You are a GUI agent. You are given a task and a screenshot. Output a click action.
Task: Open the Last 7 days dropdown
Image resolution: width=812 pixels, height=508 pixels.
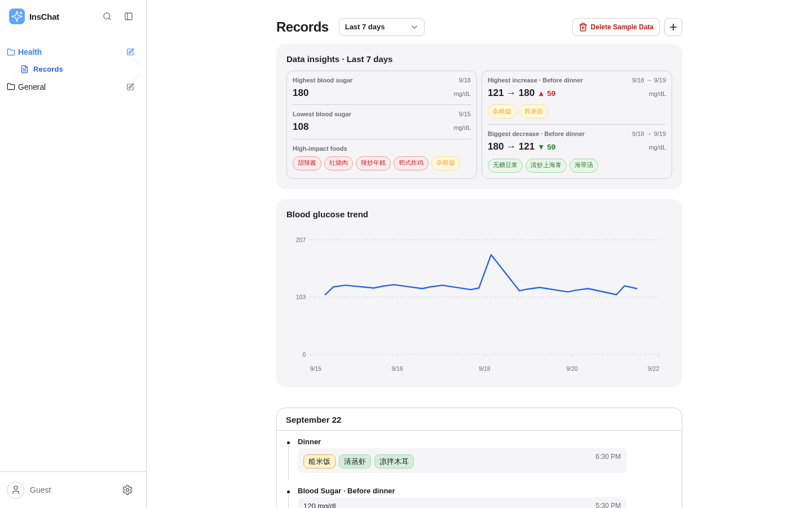tap(382, 27)
